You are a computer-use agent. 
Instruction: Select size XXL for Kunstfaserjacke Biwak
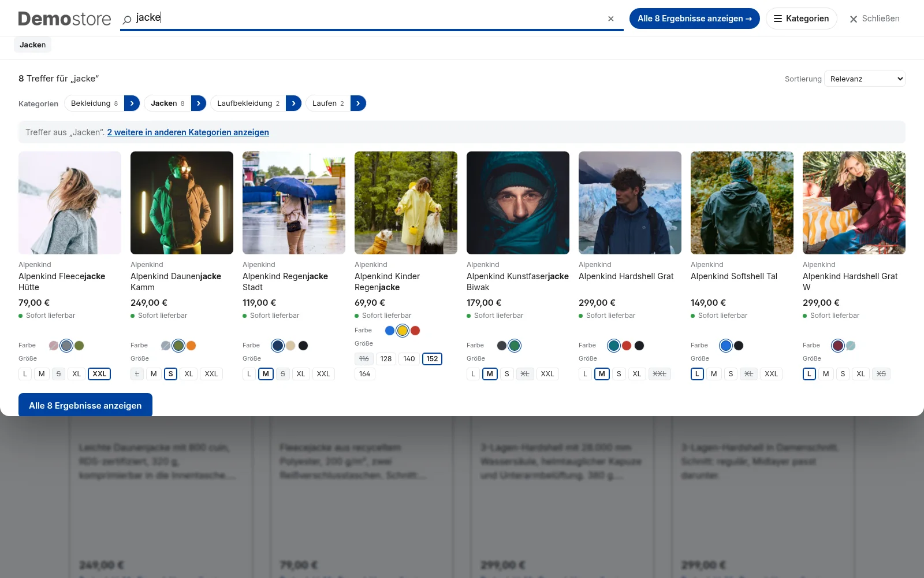(547, 374)
